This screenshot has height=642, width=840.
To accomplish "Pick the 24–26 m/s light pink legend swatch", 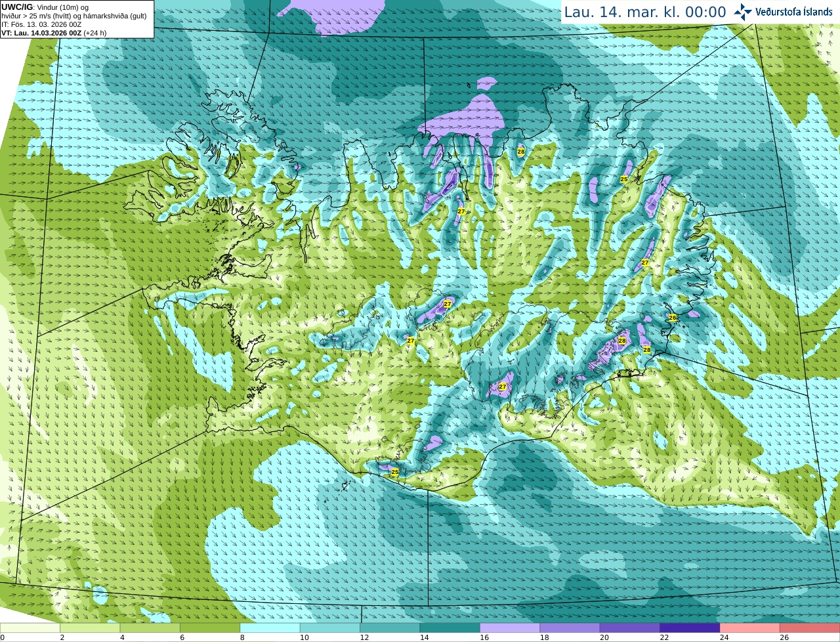I will click(x=751, y=628).
